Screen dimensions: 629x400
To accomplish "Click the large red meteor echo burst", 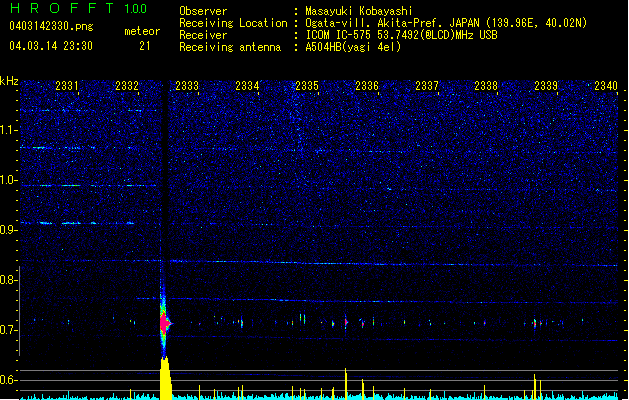I will 164,323.
